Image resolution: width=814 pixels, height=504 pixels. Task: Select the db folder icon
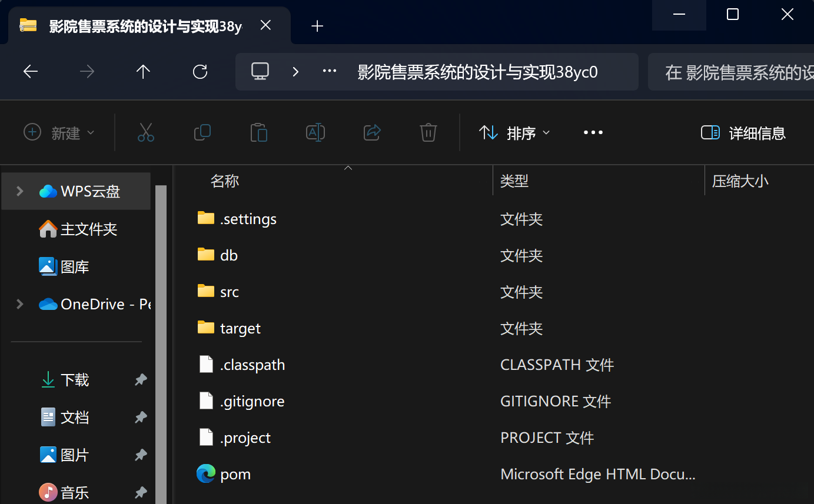(x=206, y=255)
